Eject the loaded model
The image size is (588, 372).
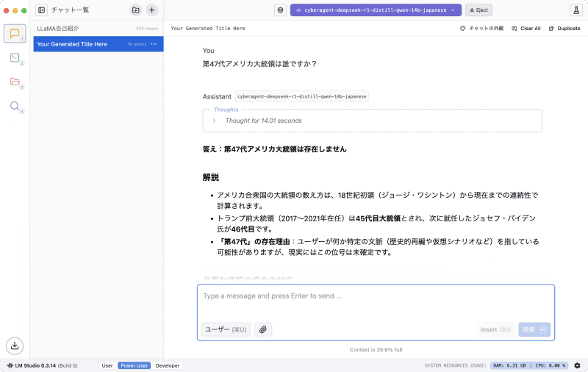click(x=479, y=10)
